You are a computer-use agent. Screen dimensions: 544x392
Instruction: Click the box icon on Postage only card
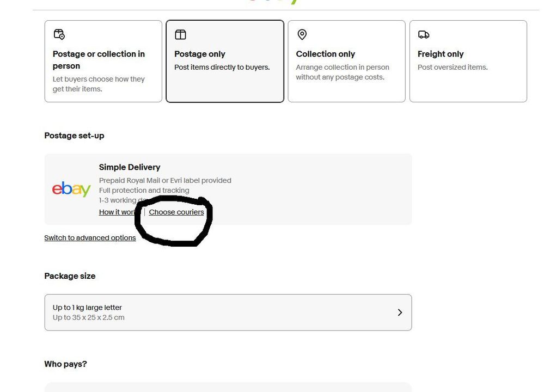point(180,35)
